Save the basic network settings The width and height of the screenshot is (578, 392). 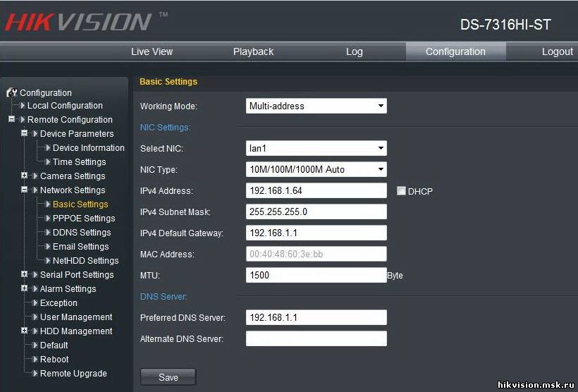point(168,377)
